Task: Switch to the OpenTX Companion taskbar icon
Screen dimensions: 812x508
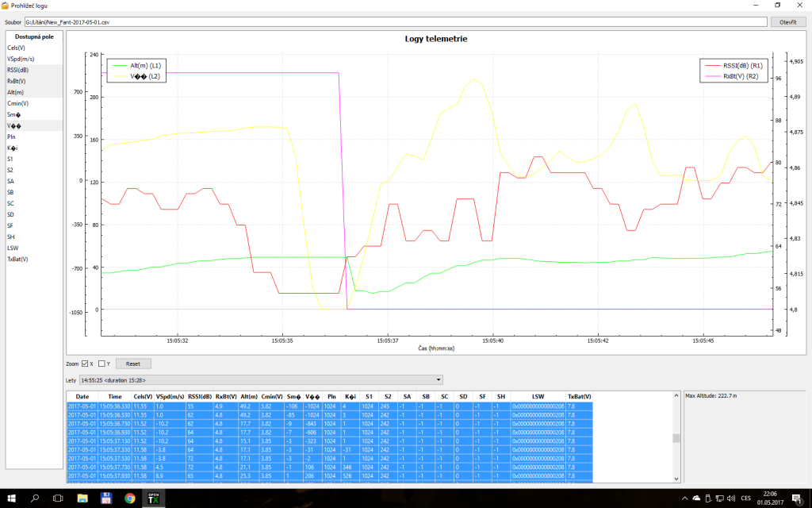Action: 153,498
